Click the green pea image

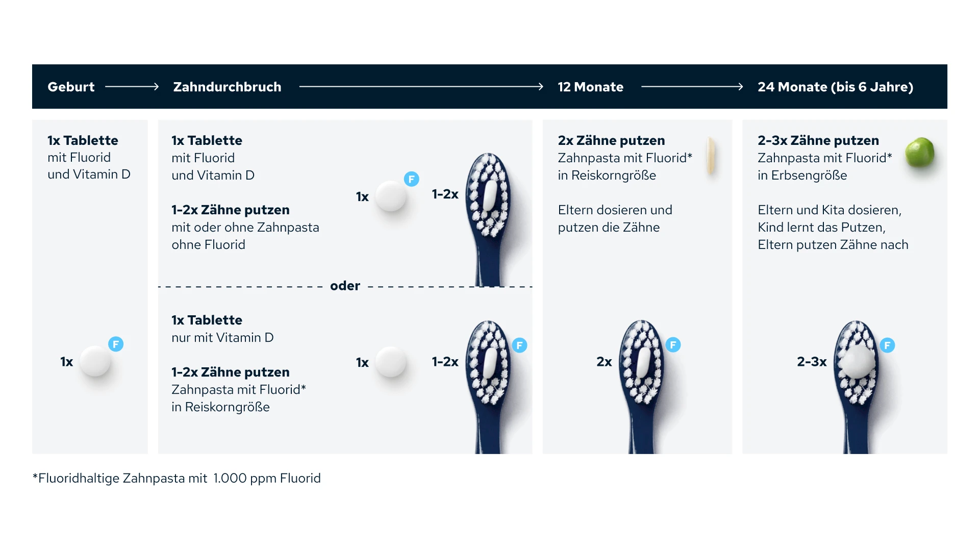919,153
